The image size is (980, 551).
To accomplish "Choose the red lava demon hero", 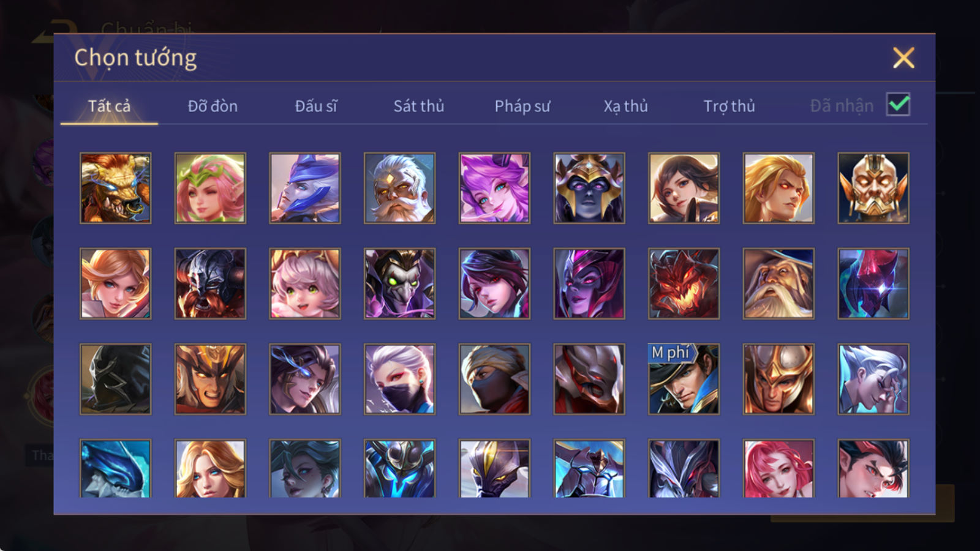I will pos(684,283).
